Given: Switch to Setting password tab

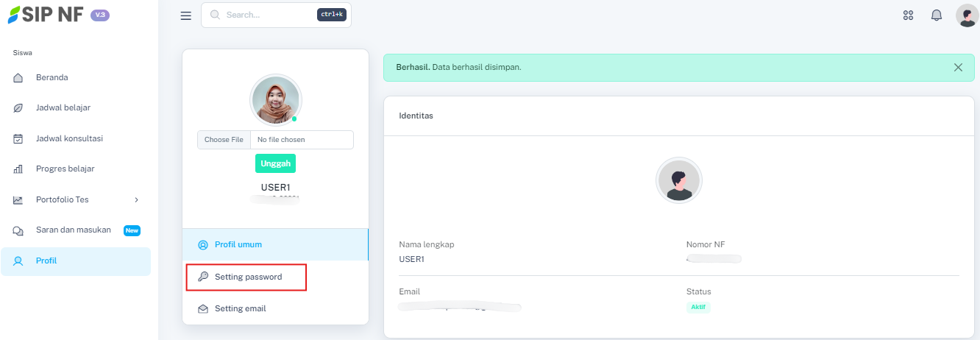Looking at the screenshot, I should coord(248,277).
